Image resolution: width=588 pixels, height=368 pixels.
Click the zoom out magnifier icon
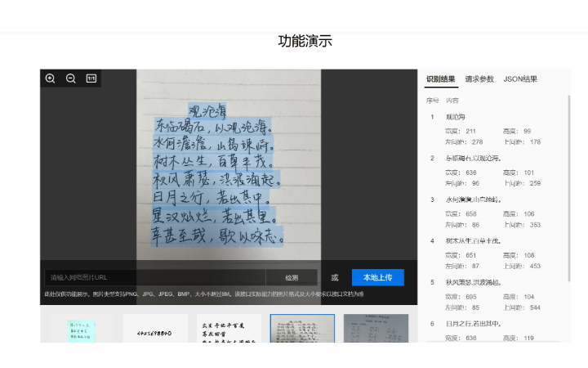tap(71, 79)
